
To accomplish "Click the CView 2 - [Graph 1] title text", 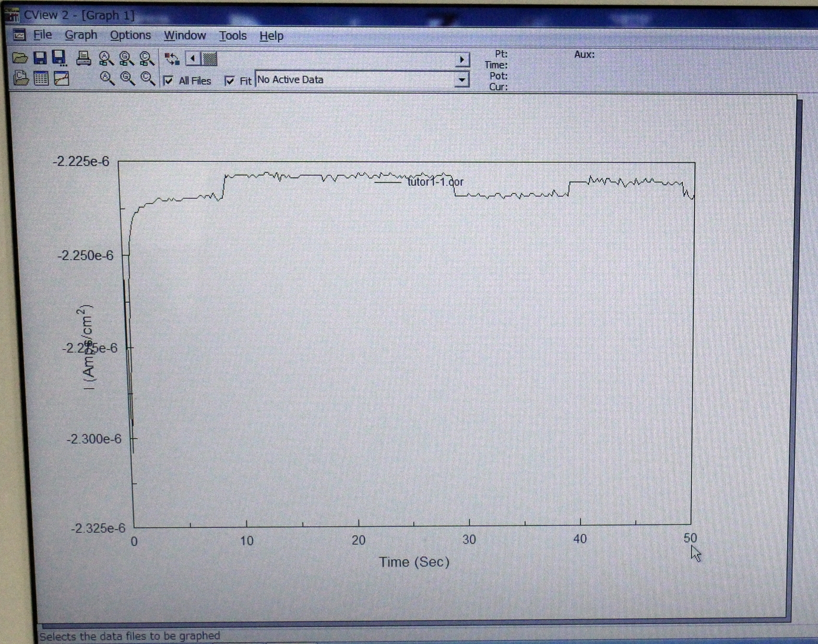I will tap(79, 15).
